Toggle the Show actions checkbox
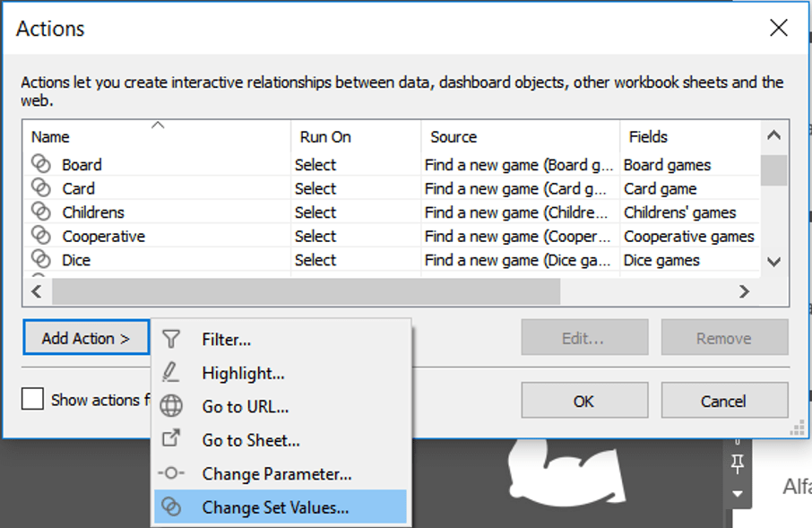 [33, 399]
